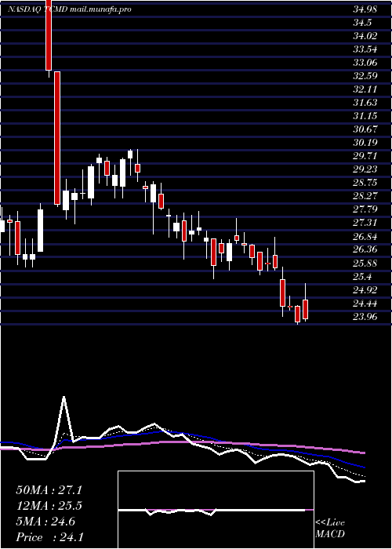Click the 34.5 price axis label
392x549 pixels.
[x=362, y=23]
